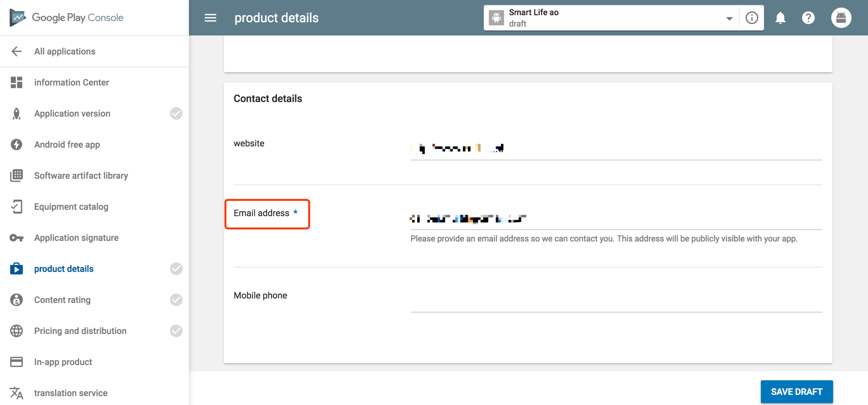Click the Contact details heading
This screenshot has width=868, height=405.
pyautogui.click(x=268, y=98)
